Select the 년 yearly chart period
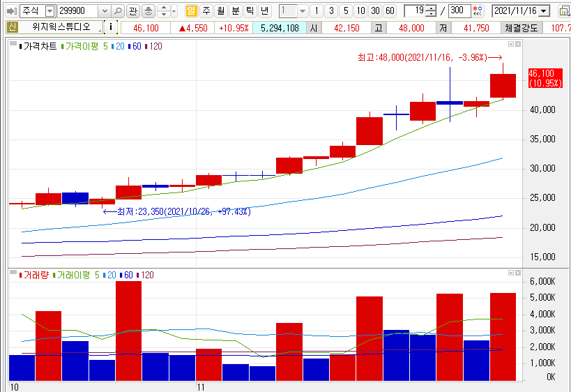This screenshot has height=392, width=571. tap(264, 11)
